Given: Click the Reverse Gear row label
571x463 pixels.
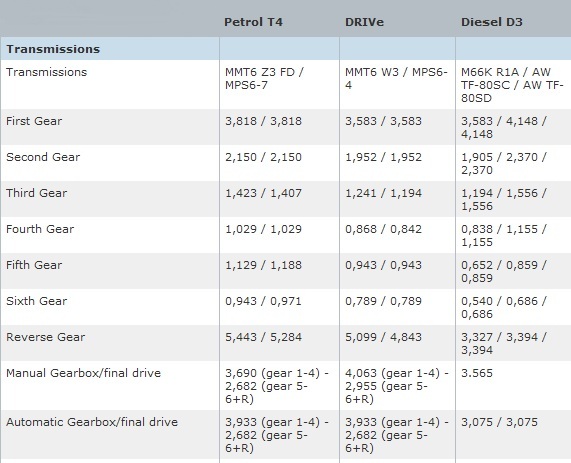Looking at the screenshot, I should click(46, 337).
